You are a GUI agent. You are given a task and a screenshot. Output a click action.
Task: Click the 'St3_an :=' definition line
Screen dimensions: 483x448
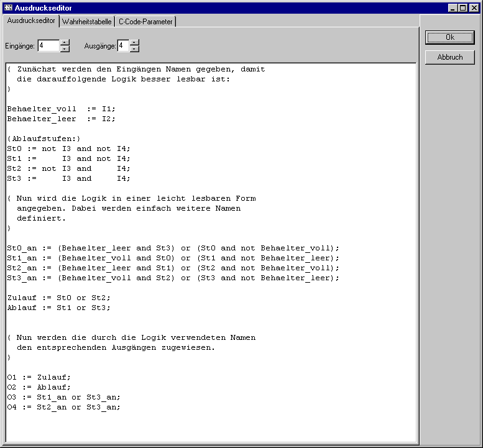click(173, 278)
